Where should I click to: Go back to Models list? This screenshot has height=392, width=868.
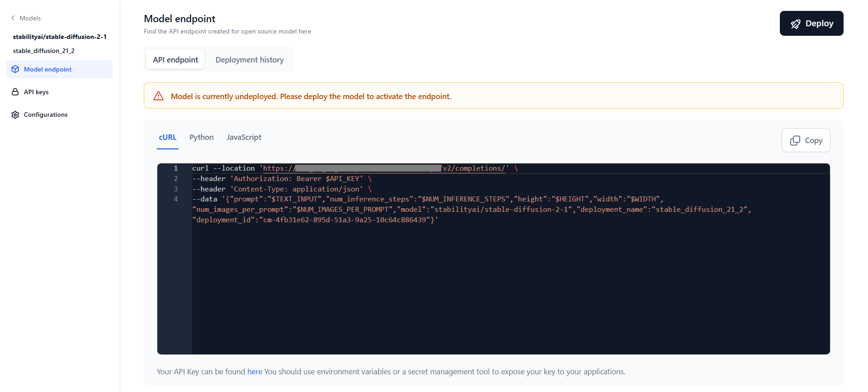click(26, 18)
